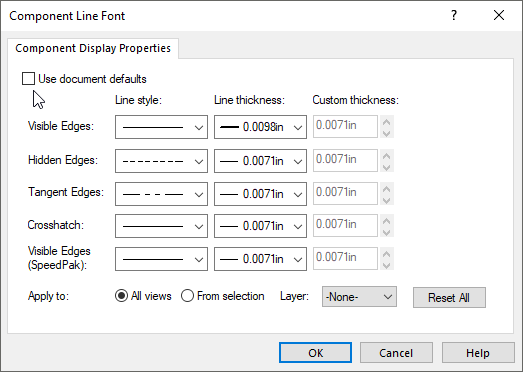Click the Cancel button
523x372 pixels.
(x=396, y=353)
